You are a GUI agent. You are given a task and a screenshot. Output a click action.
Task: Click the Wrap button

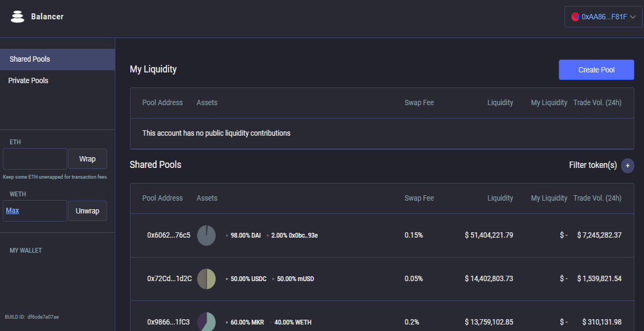(87, 159)
